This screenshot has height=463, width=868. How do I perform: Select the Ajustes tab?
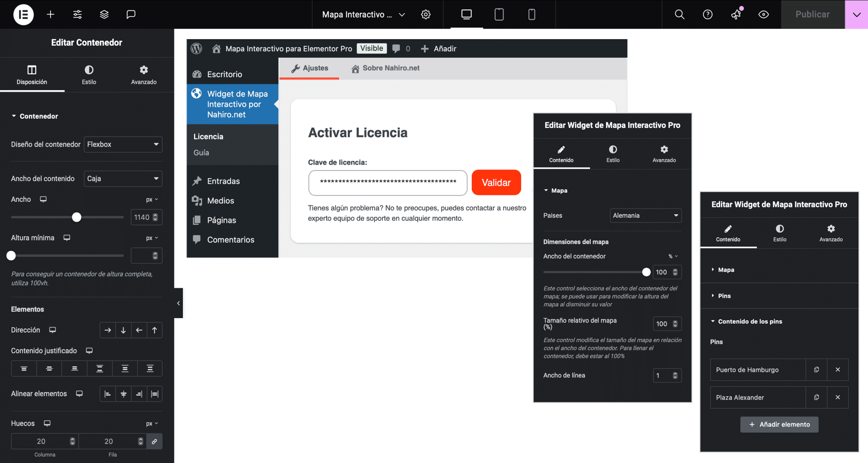coord(309,68)
